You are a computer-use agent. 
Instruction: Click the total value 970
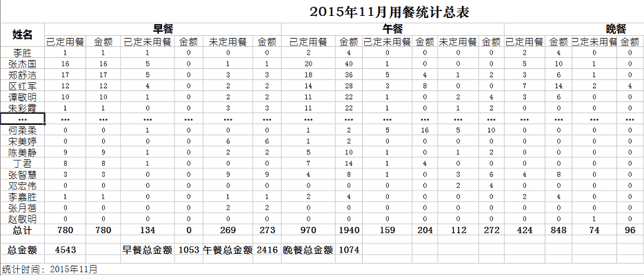[309, 230]
